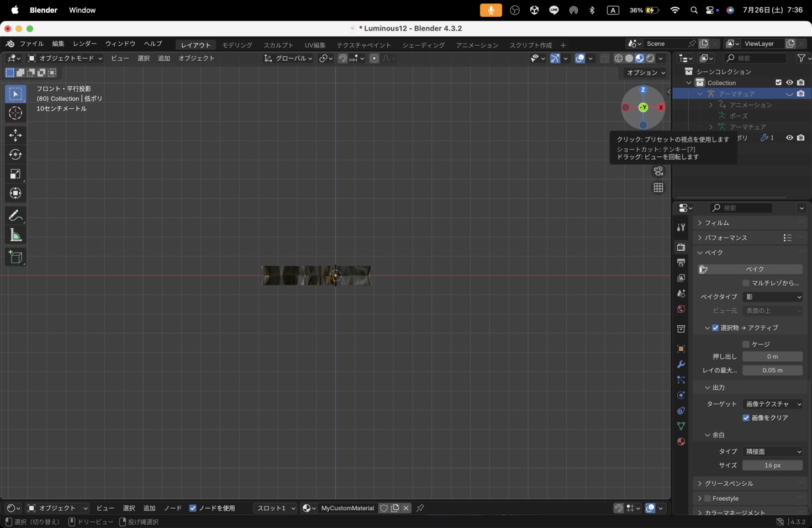Screen dimensions: 812x528
Task: Choose the Annotate pencil tool
Action: [x=15, y=215]
